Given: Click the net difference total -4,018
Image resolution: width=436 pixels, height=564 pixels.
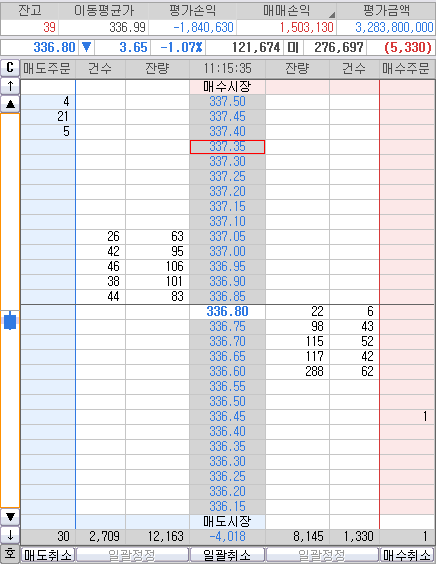Looking at the screenshot, I should coord(227,537).
